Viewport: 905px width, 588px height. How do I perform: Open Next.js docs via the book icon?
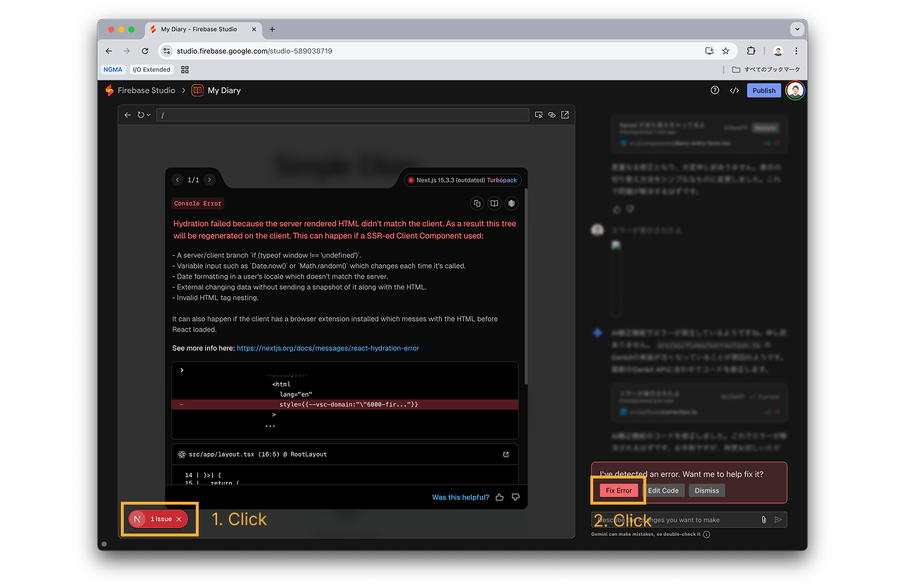494,203
